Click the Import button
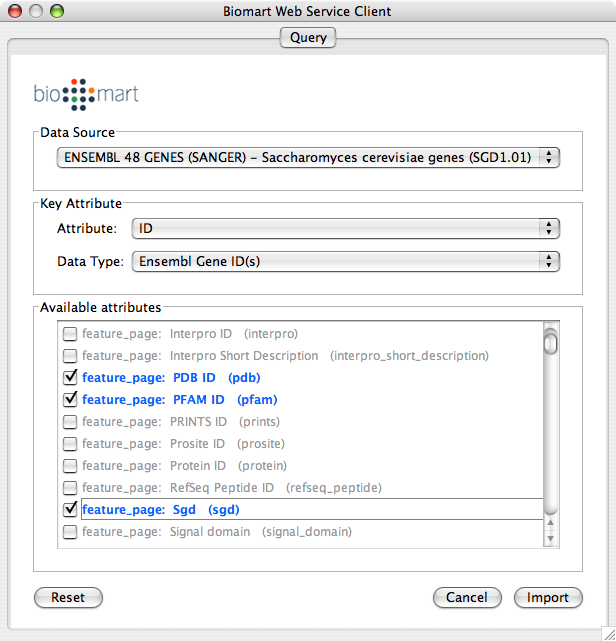The width and height of the screenshot is (616, 641). [548, 597]
